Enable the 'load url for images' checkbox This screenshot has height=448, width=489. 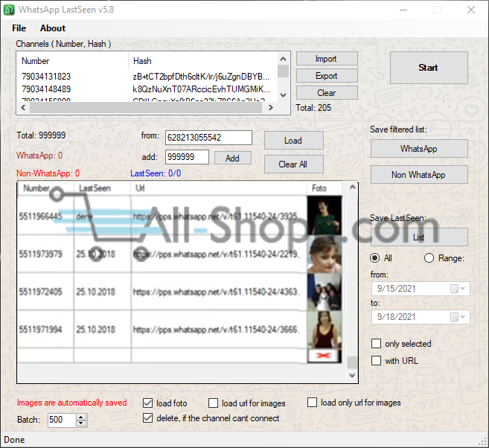[214, 403]
